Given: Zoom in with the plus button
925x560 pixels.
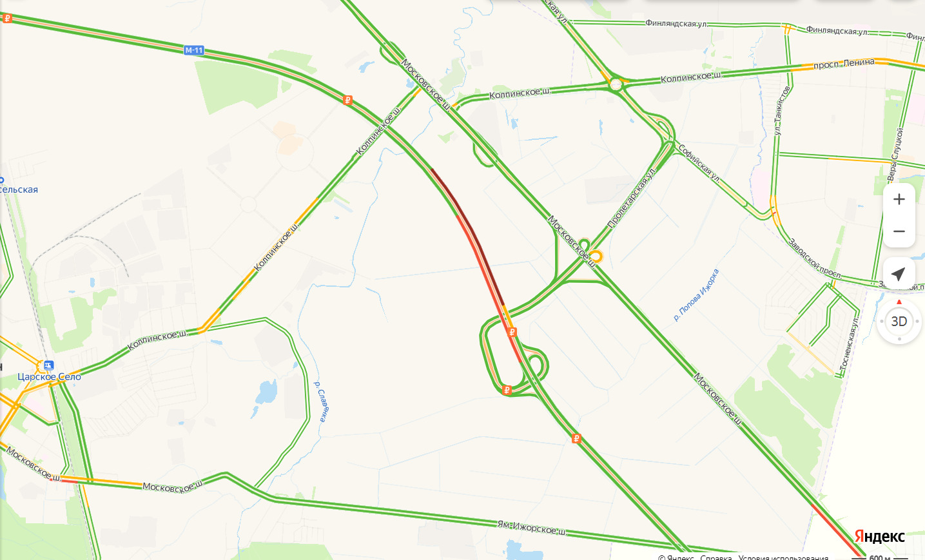Looking at the screenshot, I should (899, 199).
